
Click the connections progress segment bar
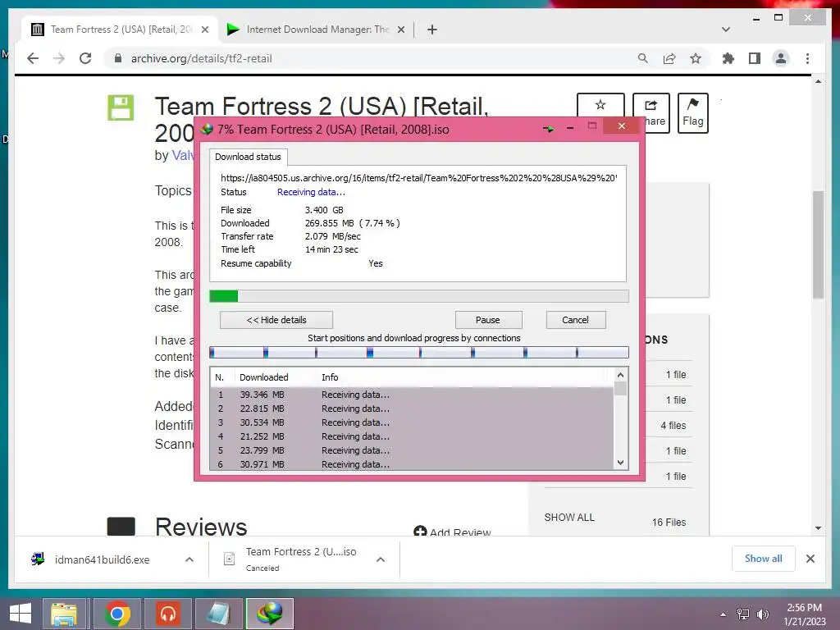419,352
